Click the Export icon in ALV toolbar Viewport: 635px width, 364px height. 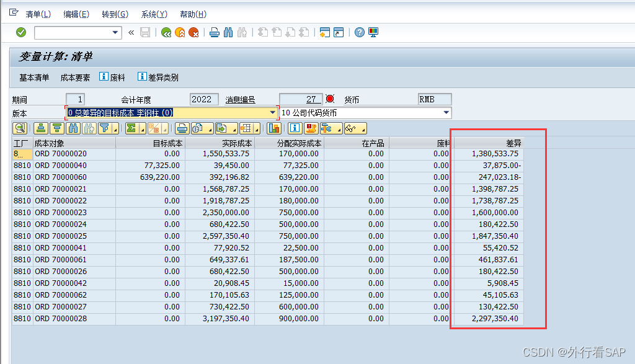(222, 128)
